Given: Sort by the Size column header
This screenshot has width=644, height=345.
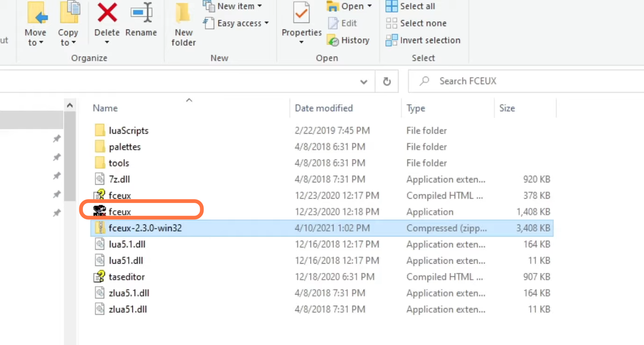Looking at the screenshot, I should click(x=507, y=108).
